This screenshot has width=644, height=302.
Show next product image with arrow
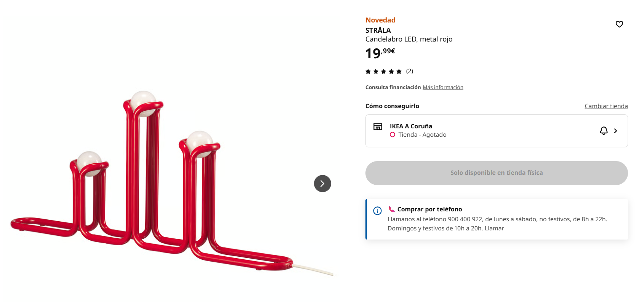322,184
